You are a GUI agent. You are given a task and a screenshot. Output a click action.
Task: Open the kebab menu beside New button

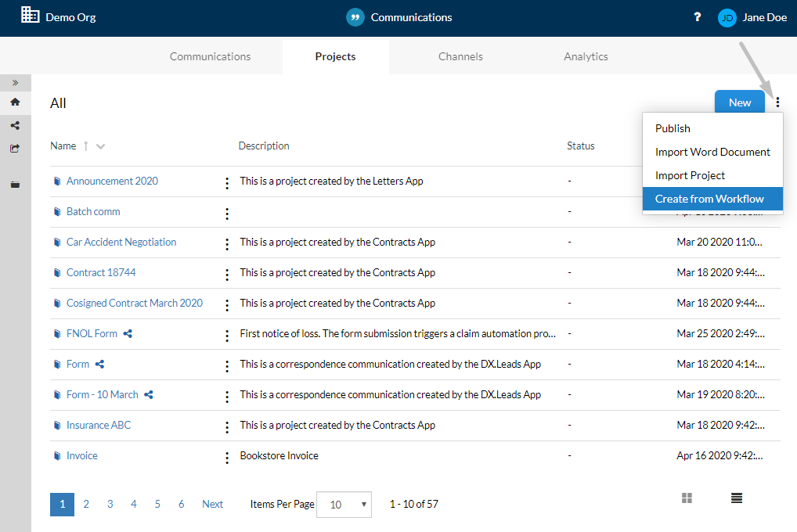[777, 102]
